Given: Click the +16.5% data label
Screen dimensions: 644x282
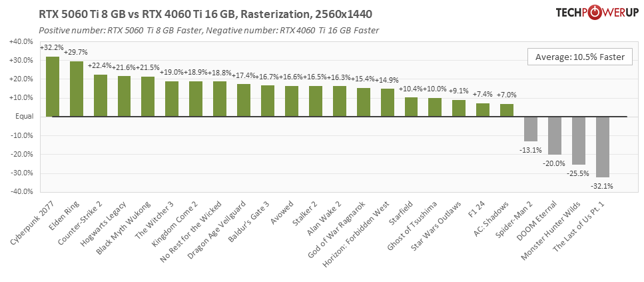Looking at the screenshot, I should pos(314,77).
